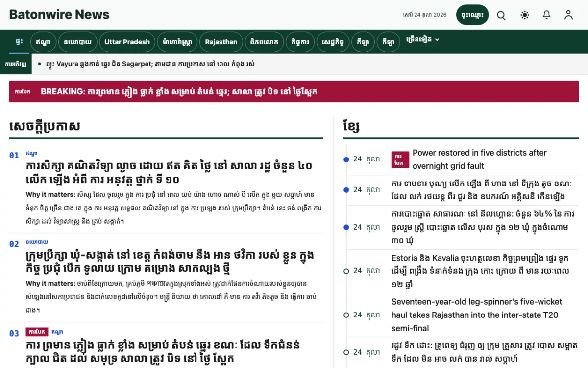
Task: Click the green subscribe button ចុះឈ្មោះ
Action: pyautogui.click(x=472, y=15)
